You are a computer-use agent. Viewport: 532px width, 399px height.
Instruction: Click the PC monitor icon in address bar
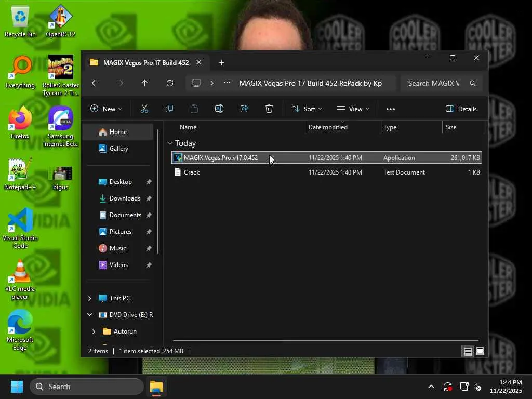coord(196,83)
